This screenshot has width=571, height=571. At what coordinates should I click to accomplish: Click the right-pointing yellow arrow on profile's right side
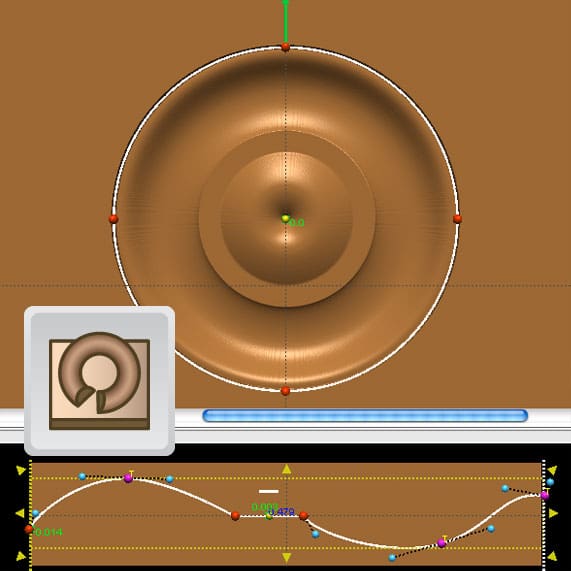pyautogui.click(x=554, y=513)
